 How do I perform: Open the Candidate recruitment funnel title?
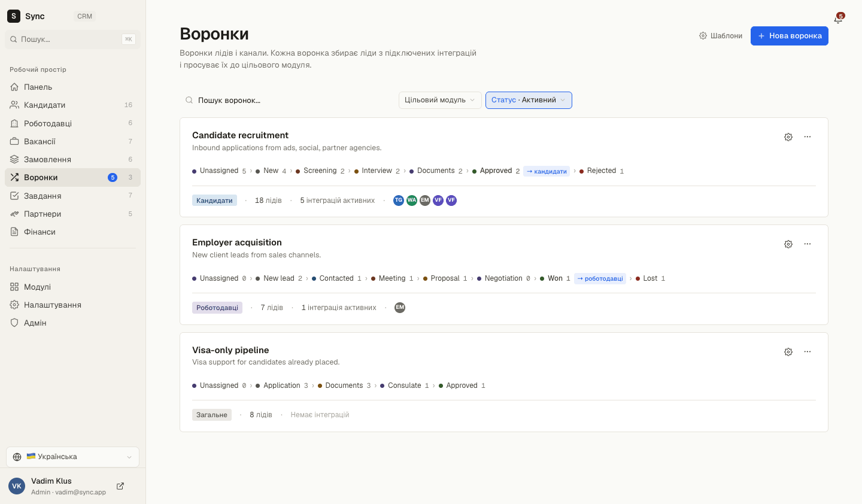coord(240,135)
